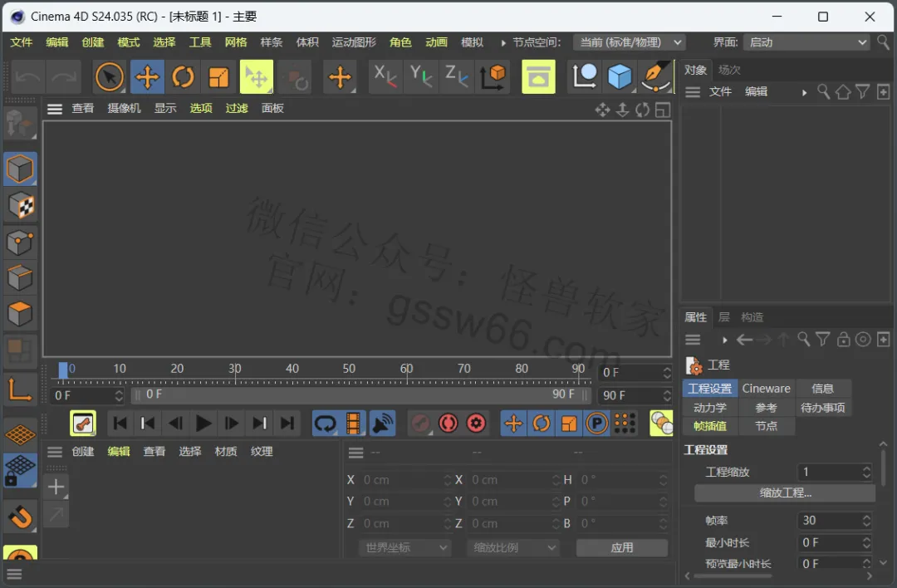This screenshot has width=897, height=588.
Task: Click the Redo arrow icon
Action: 63,76
